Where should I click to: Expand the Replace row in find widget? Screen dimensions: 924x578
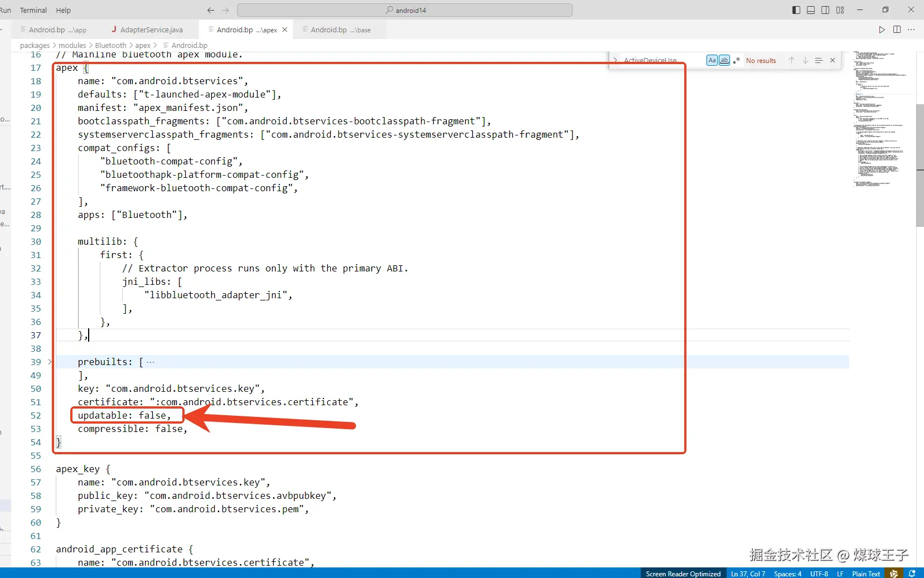coord(615,60)
